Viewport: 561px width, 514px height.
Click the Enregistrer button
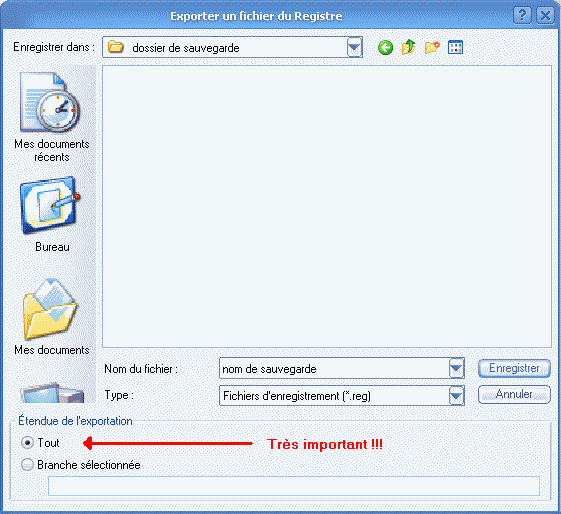pyautogui.click(x=514, y=368)
